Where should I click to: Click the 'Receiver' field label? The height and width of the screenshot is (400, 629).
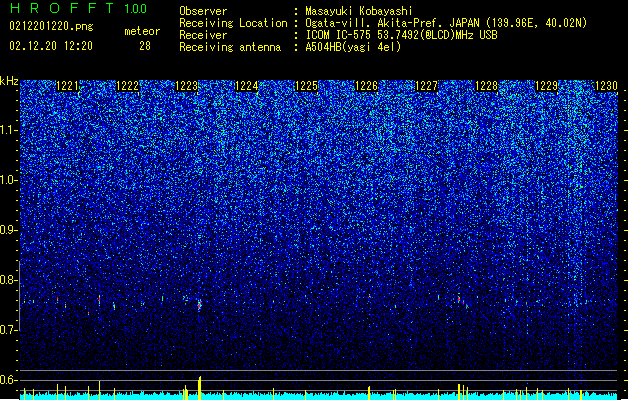tap(203, 35)
